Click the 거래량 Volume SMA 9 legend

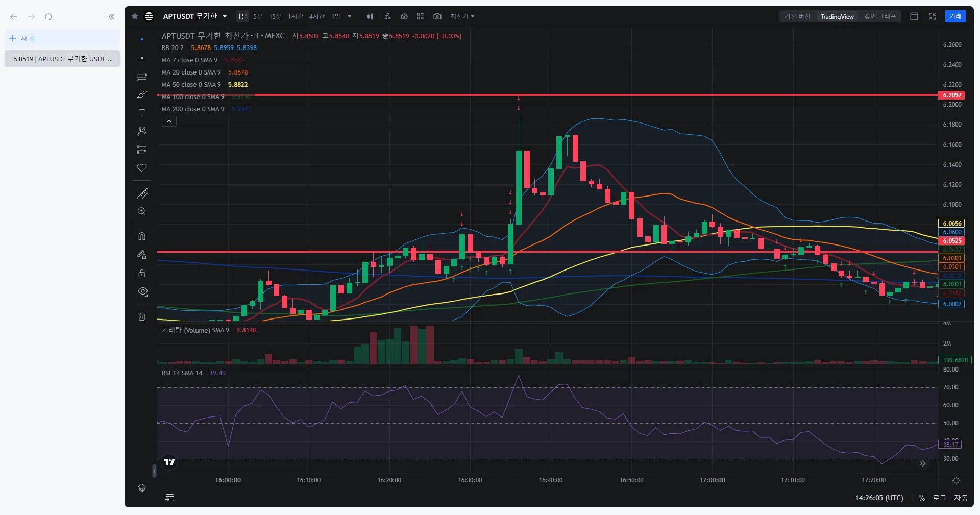[x=195, y=330]
